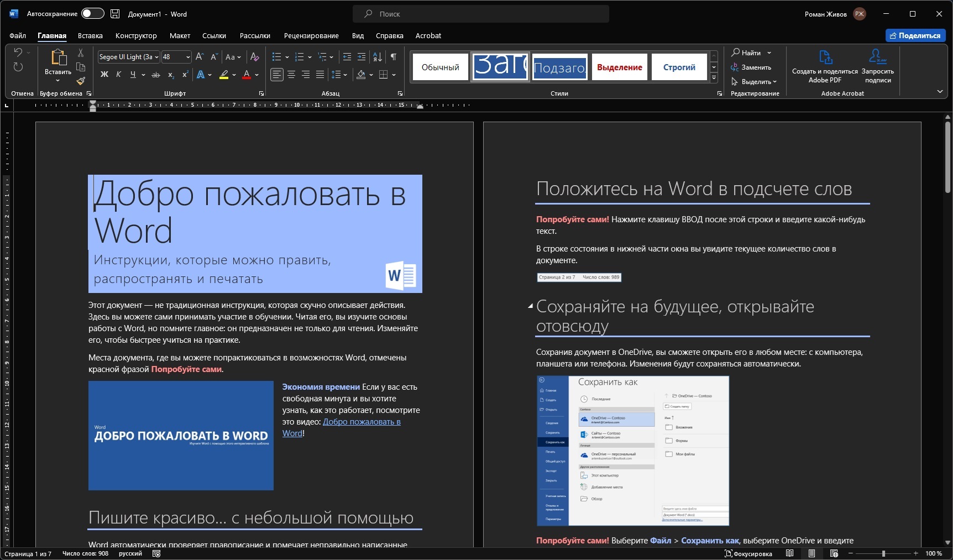Toggle Focus mode (Фокусировка)
This screenshot has width=953, height=560.
[x=748, y=553]
